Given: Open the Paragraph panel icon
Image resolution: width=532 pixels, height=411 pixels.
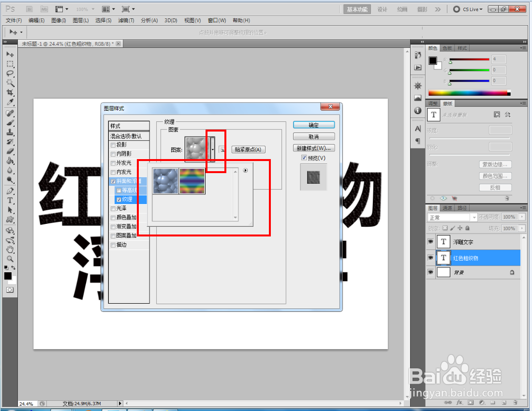Looking at the screenshot, I should coord(418,141).
